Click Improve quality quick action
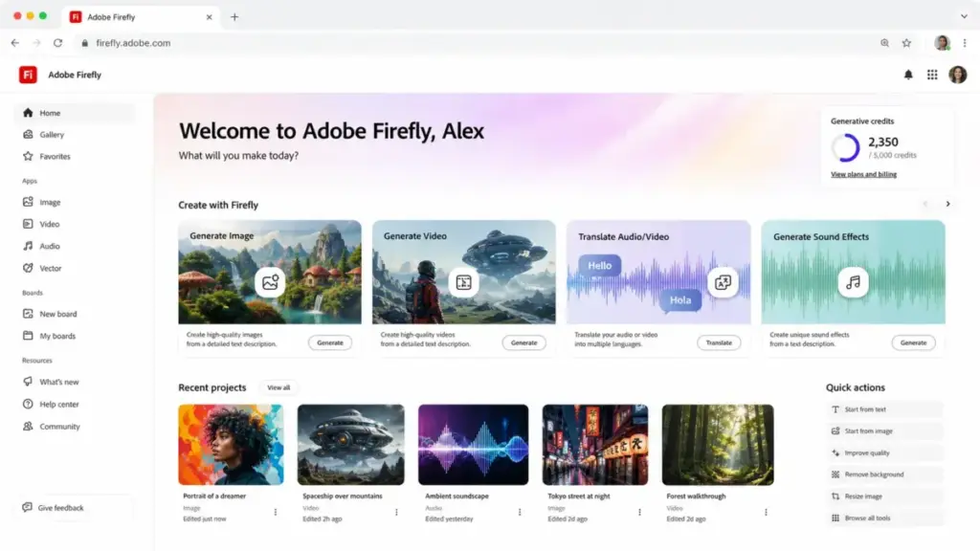Image resolution: width=980 pixels, height=551 pixels. click(x=884, y=452)
